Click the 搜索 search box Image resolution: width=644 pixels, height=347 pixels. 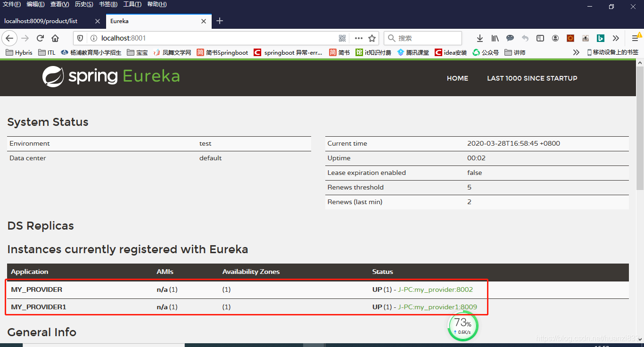[423, 38]
